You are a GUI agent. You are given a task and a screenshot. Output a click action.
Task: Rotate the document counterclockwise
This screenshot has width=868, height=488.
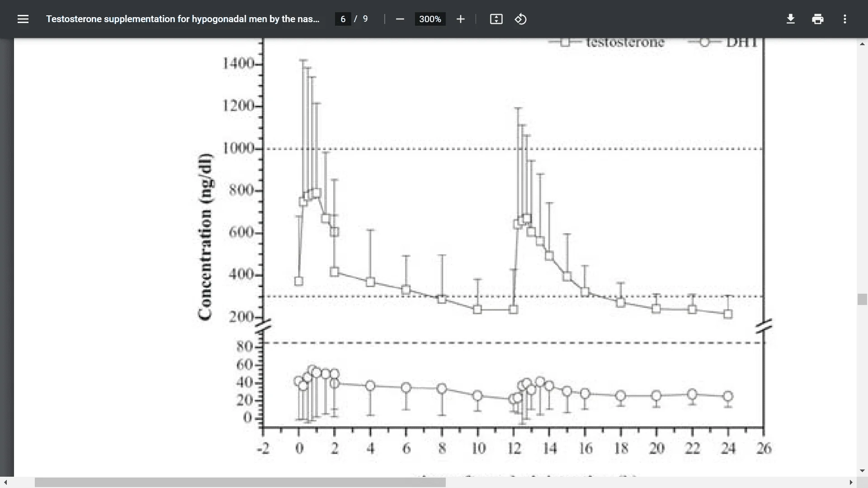[x=520, y=19]
